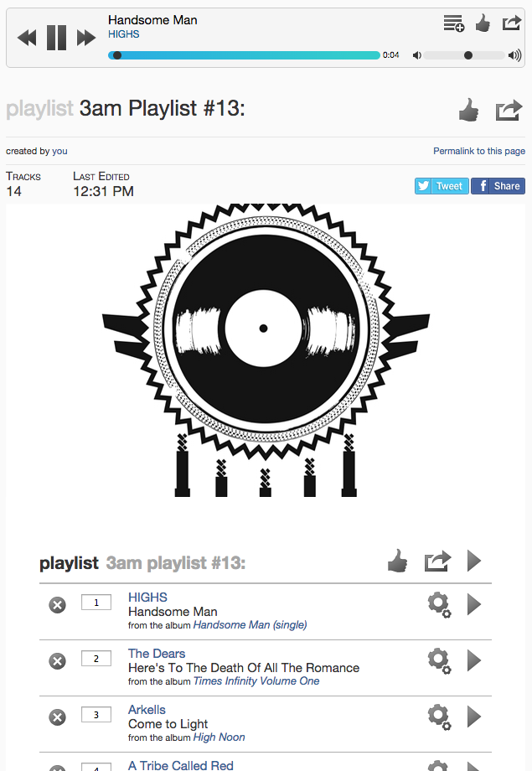Open settings gear for The Dears track
This screenshot has width=532, height=771.
[x=439, y=660]
